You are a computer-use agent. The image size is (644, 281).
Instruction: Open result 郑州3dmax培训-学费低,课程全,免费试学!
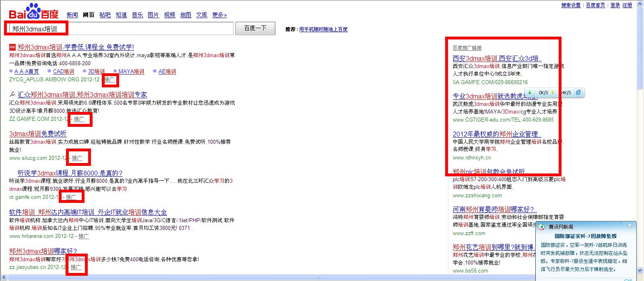(x=76, y=47)
